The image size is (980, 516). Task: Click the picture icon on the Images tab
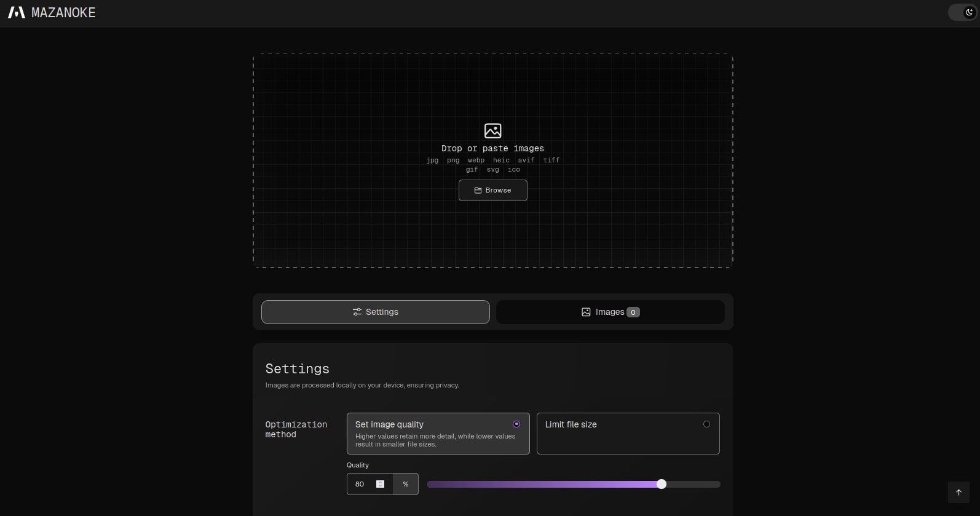(586, 312)
